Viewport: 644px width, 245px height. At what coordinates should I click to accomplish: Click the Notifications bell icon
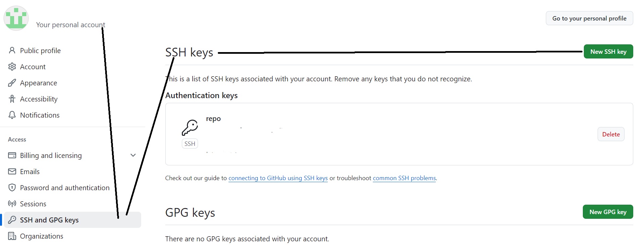coord(12,115)
